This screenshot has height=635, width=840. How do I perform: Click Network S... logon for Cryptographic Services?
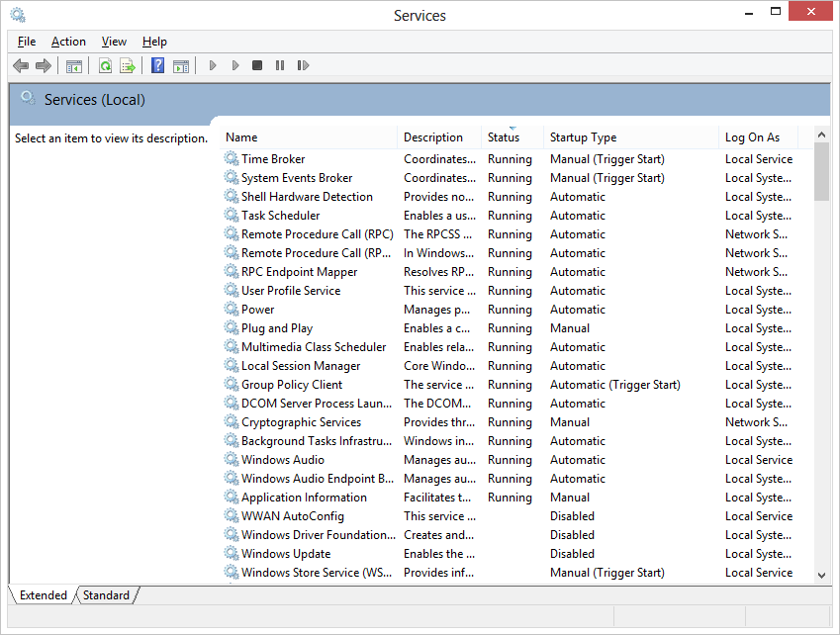(756, 422)
